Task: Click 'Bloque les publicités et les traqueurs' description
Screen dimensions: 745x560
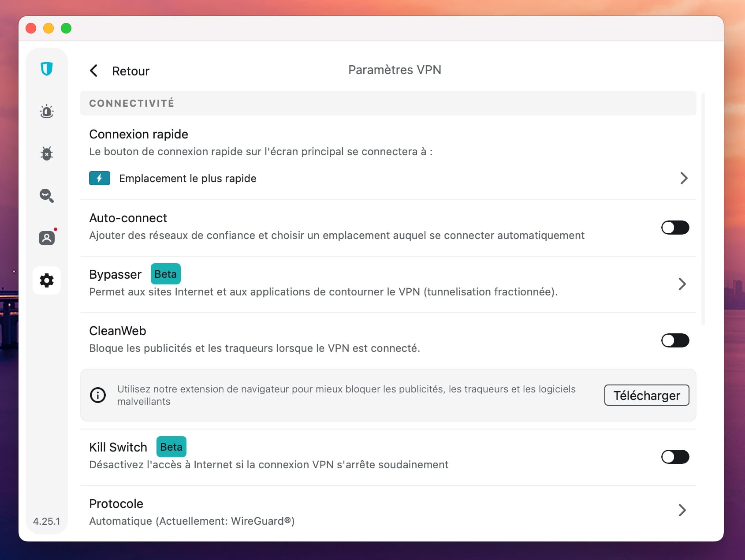Action: tap(254, 348)
